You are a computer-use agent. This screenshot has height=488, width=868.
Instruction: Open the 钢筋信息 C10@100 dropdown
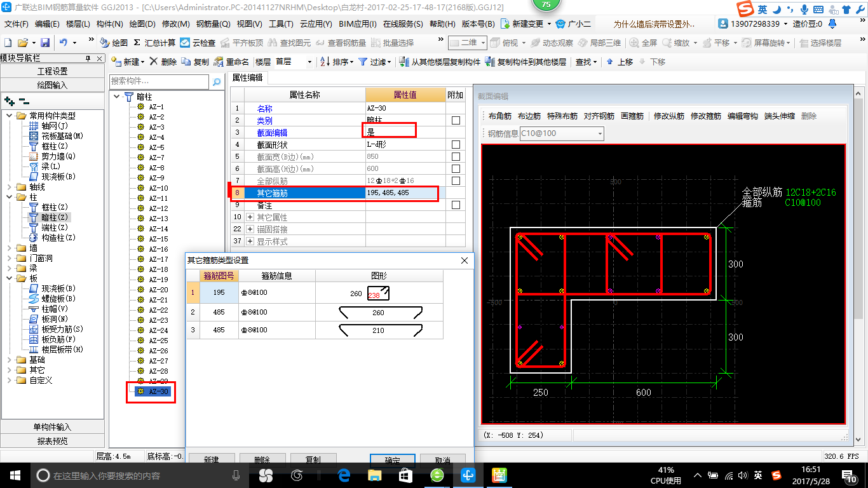[600, 133]
